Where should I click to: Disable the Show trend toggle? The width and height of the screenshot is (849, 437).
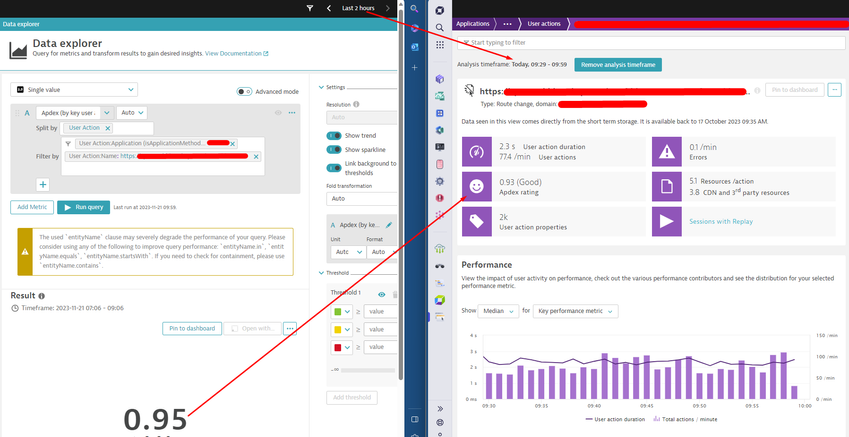[335, 135]
